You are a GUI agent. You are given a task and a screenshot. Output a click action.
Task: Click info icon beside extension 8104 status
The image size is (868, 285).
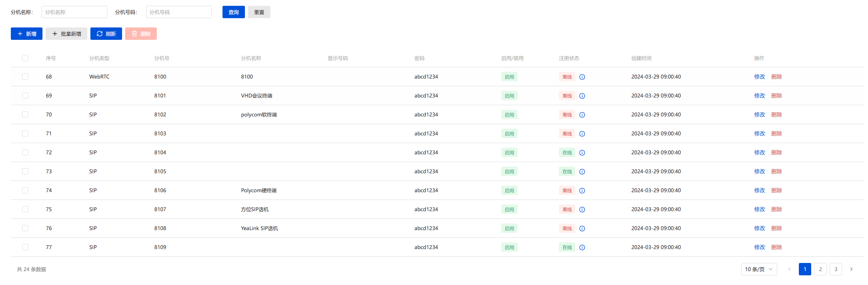[582, 153]
